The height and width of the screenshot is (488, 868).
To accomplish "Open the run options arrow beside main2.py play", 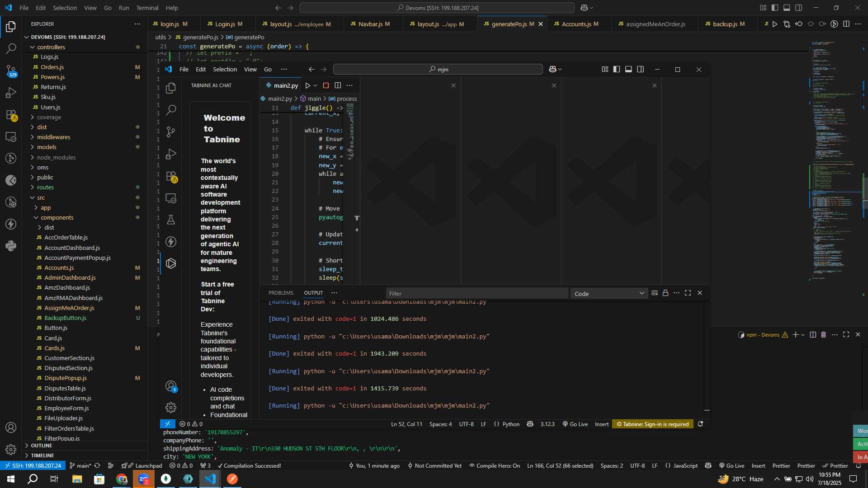I will (x=316, y=85).
